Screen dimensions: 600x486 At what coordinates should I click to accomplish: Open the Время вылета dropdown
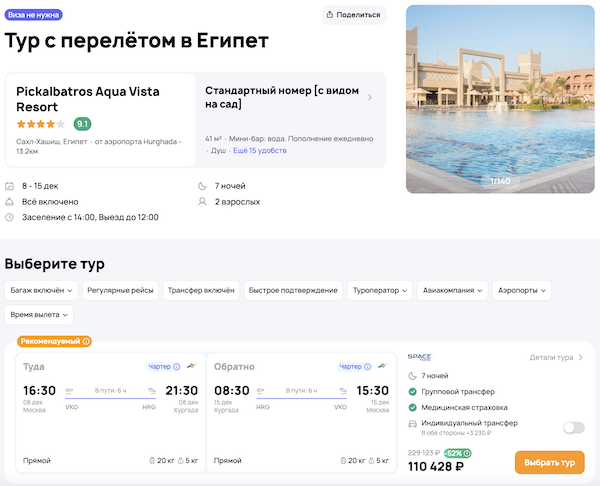[x=39, y=314]
